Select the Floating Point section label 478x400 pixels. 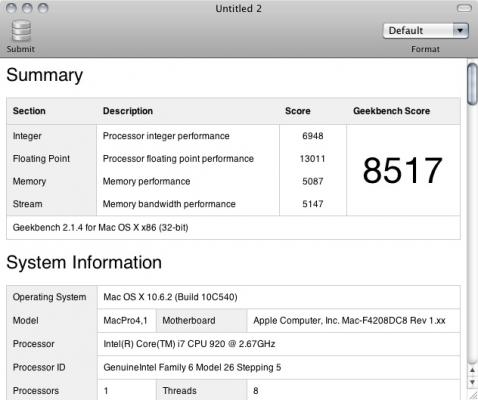click(x=41, y=159)
